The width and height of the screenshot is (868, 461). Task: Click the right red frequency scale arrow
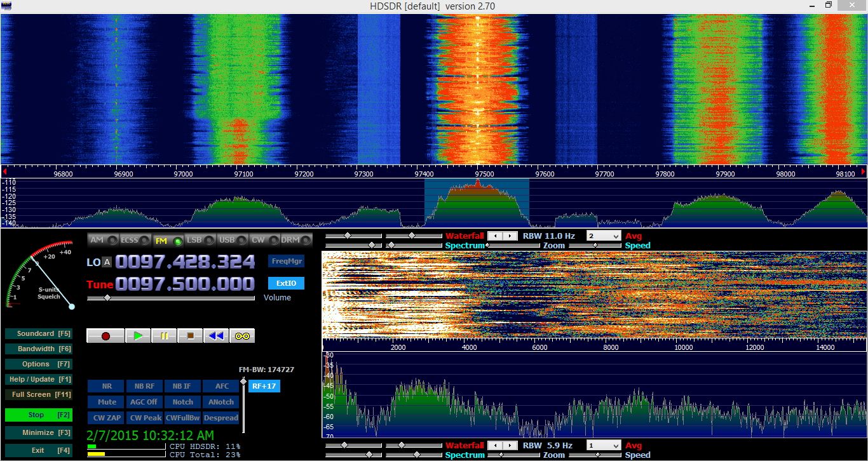click(864, 171)
